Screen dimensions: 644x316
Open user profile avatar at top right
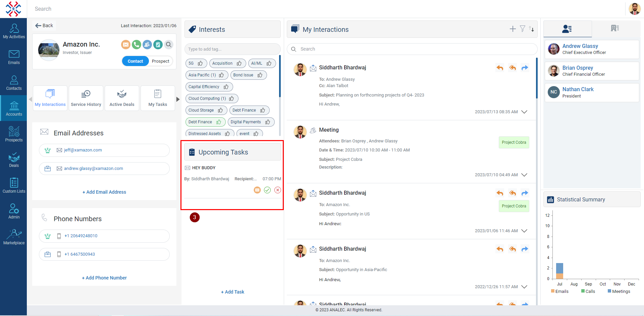tap(635, 9)
